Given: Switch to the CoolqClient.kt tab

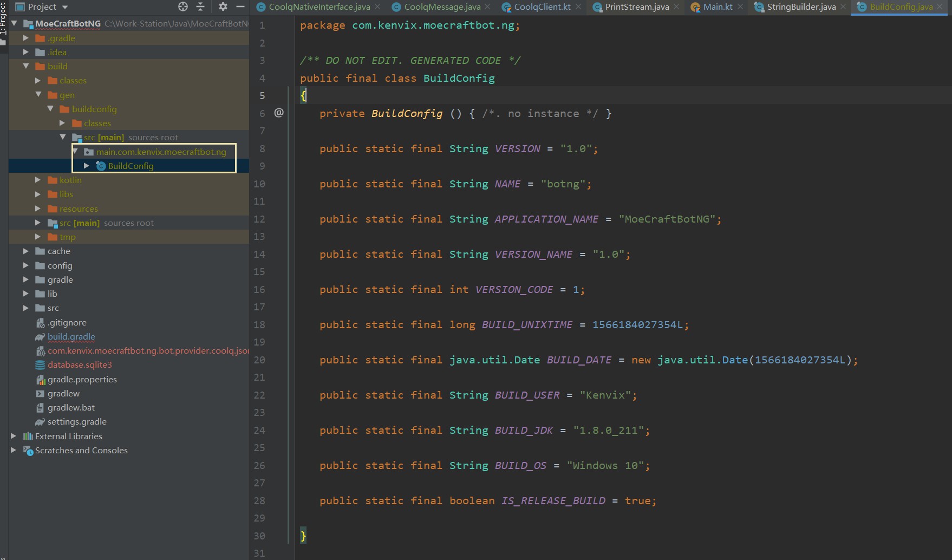Looking at the screenshot, I should (x=542, y=7).
